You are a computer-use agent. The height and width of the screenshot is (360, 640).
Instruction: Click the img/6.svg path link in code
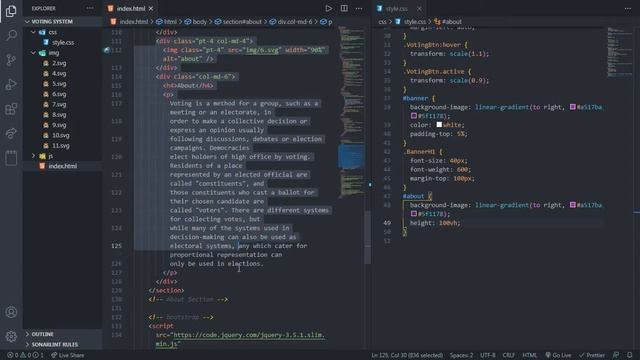click(x=262, y=50)
